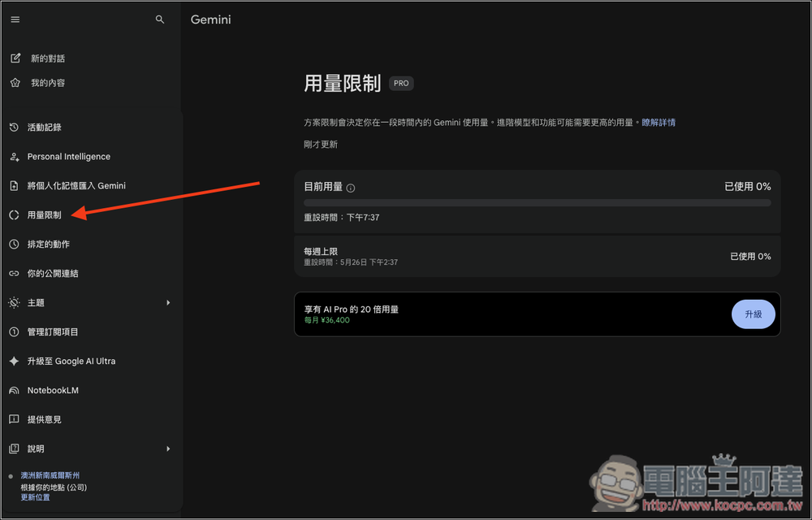
Task: Click the search magnifier icon
Action: pyautogui.click(x=160, y=19)
